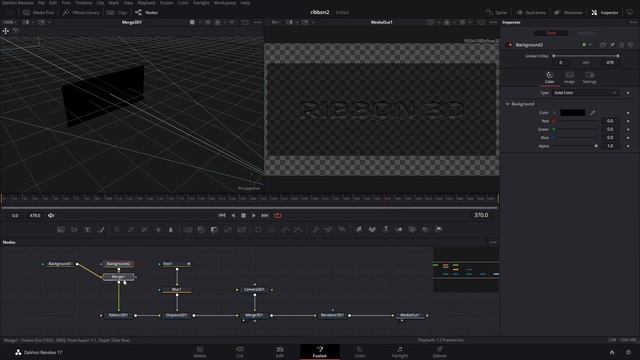Viewport: 640px width, 360px height.
Task: Add a Paint tool from toolbar
Action: click(x=101, y=230)
